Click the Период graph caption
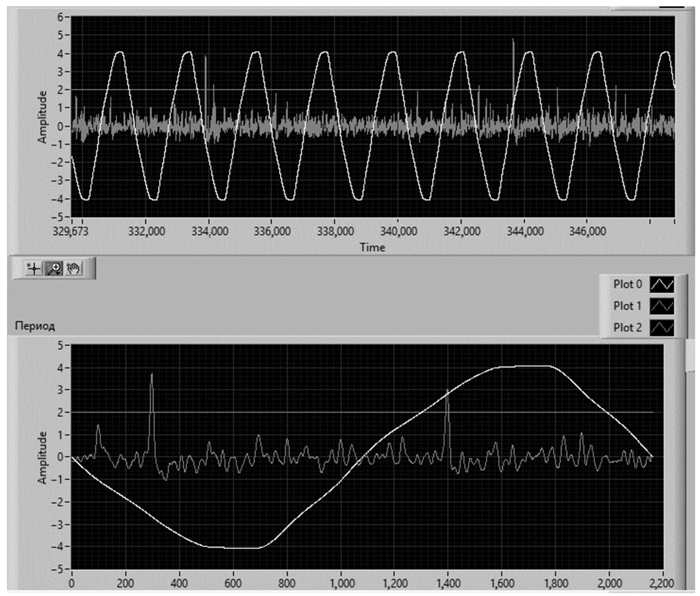The height and width of the screenshot is (596, 700). pos(35,326)
